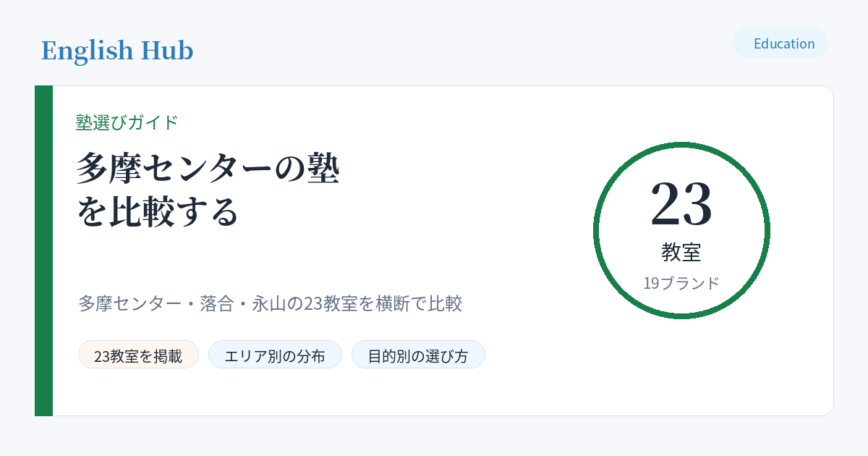
Task: Select the 23教室を掲載 chip
Action: [138, 355]
